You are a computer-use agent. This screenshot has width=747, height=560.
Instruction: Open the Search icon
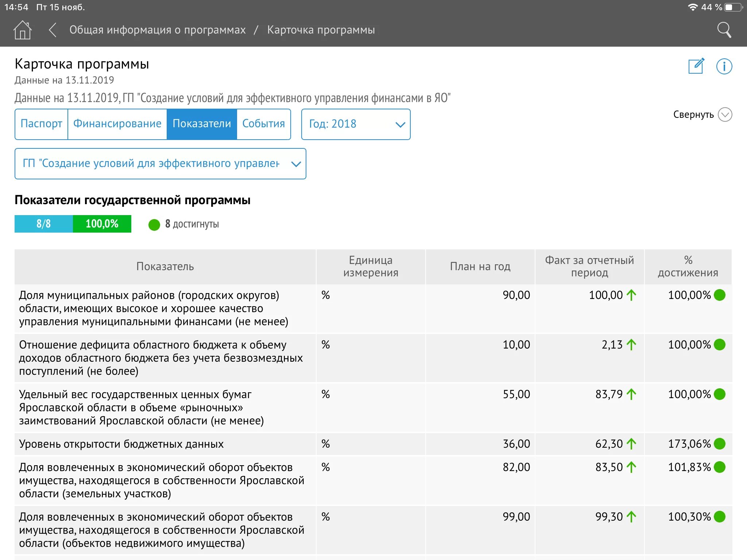tap(724, 30)
